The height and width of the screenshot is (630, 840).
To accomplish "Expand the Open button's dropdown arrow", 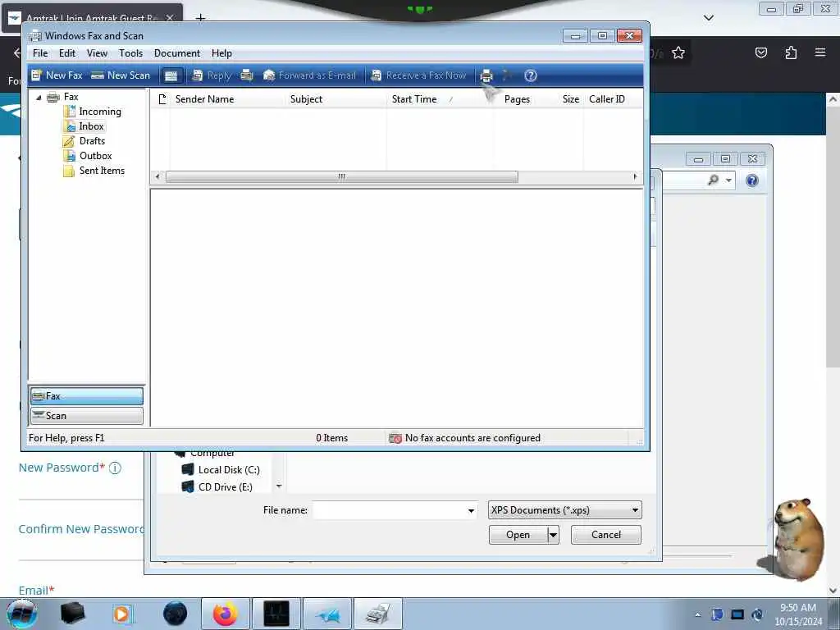I will (554, 535).
